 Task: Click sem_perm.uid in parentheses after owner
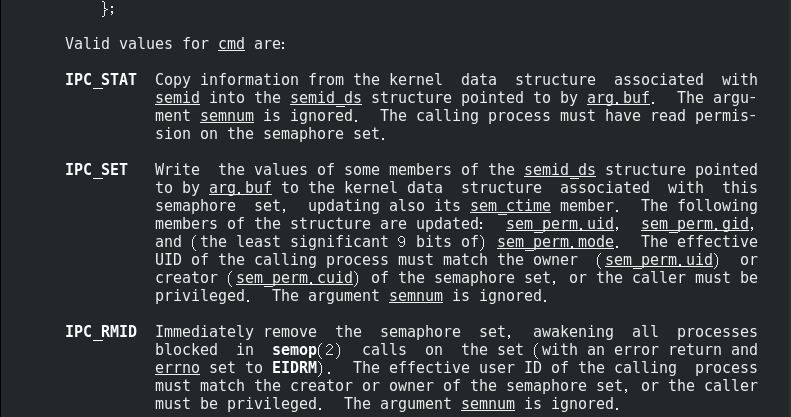click(x=658, y=260)
